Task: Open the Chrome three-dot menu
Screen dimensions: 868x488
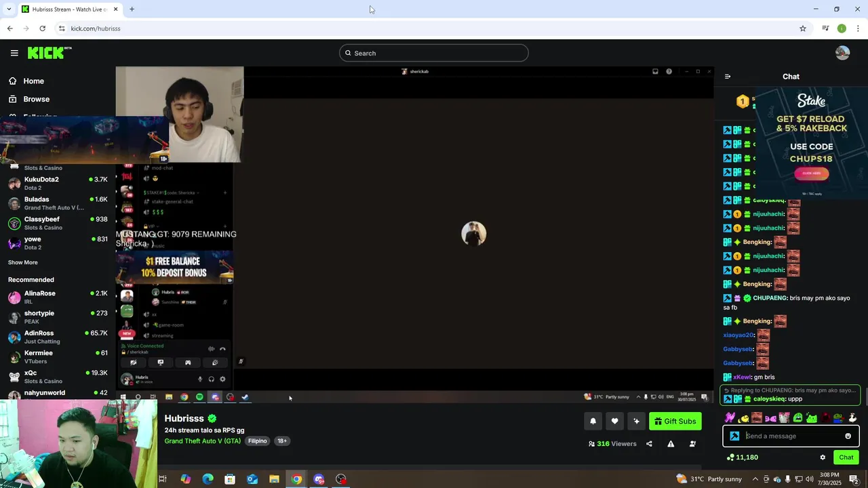Action: pyautogui.click(x=858, y=28)
